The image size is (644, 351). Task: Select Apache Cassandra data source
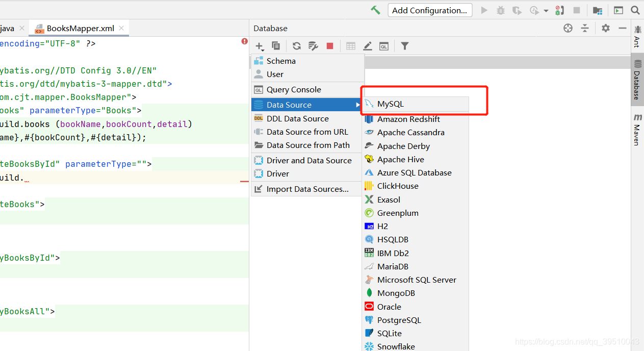[x=415, y=132]
